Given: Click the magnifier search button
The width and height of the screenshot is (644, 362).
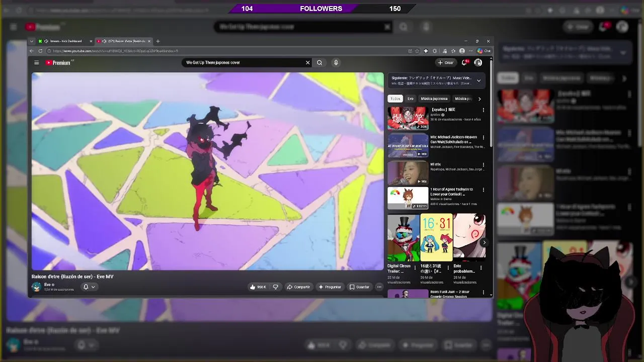Looking at the screenshot, I should tap(319, 63).
